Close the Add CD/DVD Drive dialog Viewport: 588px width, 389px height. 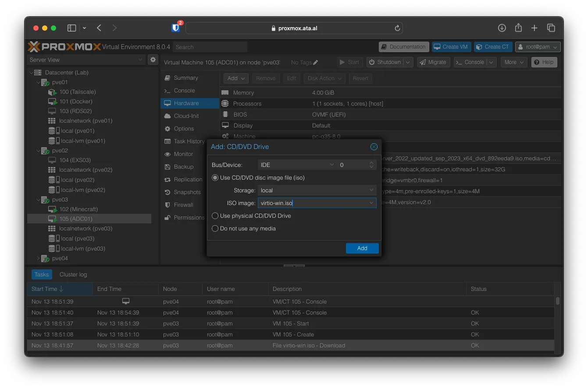[374, 147]
